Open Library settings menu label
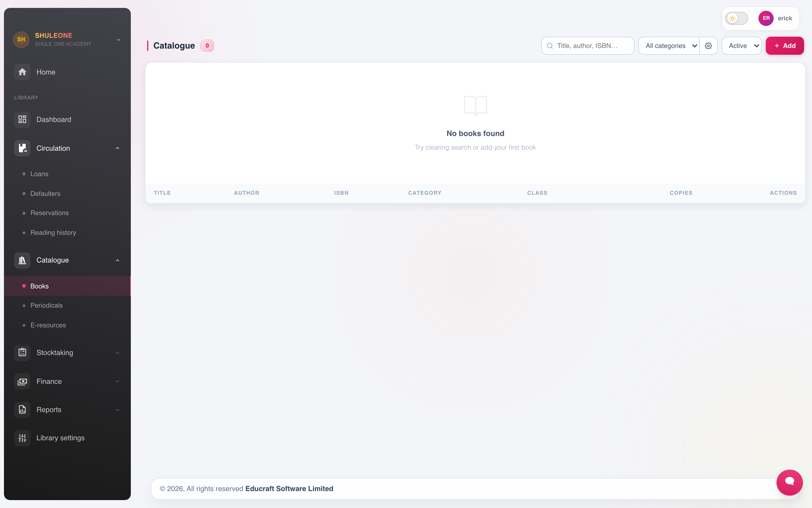 click(60, 438)
